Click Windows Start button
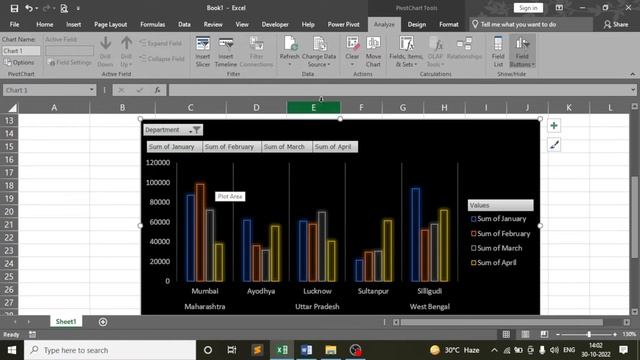 click(x=12, y=350)
